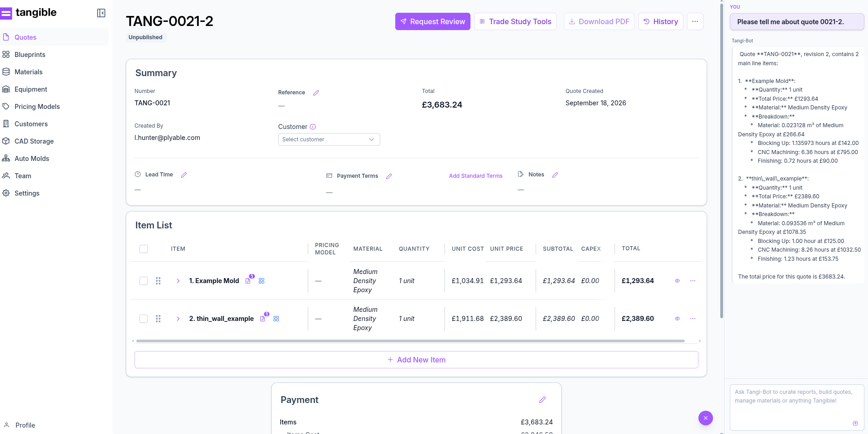Check the Example Mold row checkbox
Image resolution: width=868 pixels, height=434 pixels.
pos(144,281)
